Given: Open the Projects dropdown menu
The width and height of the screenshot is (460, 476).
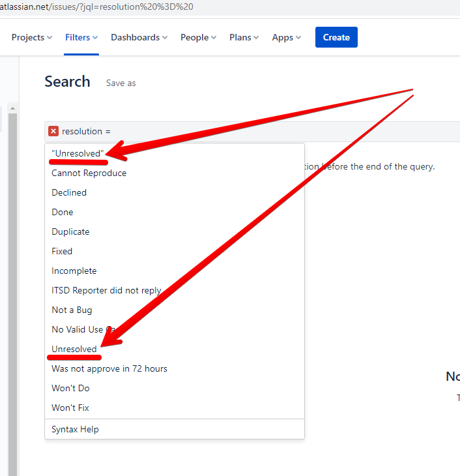Looking at the screenshot, I should pos(31,37).
